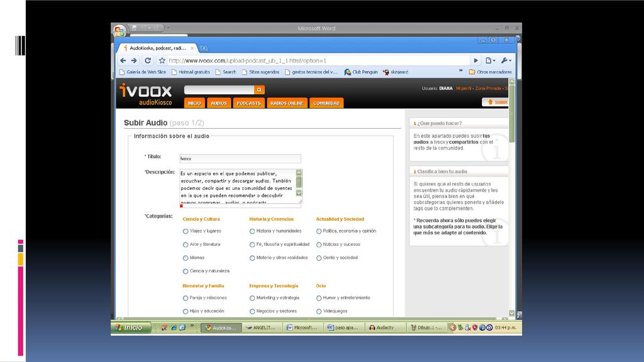Click Internet Explorer quick launch icon
The height and width of the screenshot is (362, 644).
coord(174,327)
